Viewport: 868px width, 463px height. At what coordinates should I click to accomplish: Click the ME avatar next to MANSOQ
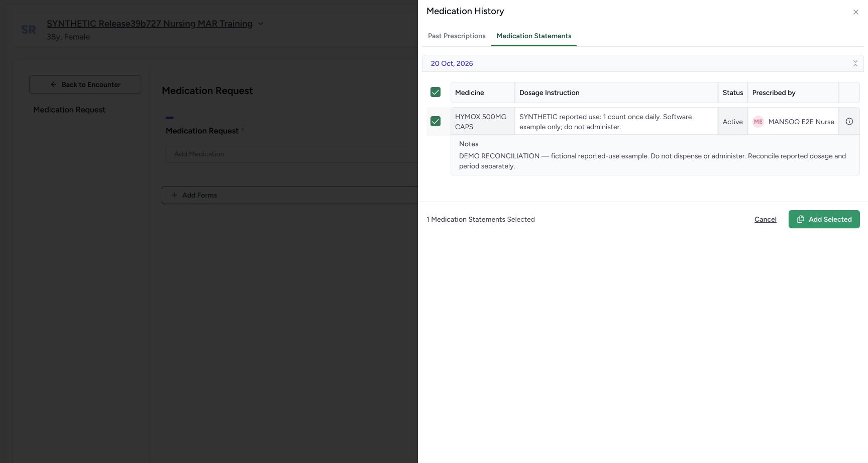point(758,122)
